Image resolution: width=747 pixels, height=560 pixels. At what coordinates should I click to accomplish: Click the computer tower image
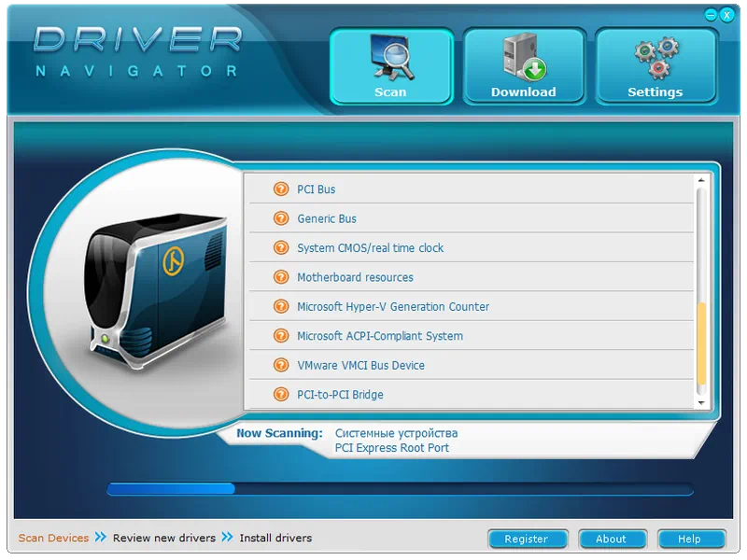(155, 291)
